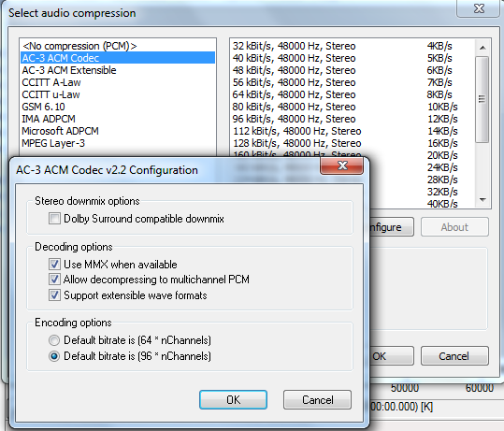This screenshot has width=504, height=431.
Task: Select default bitrate 64 * nChannels
Action: pyautogui.click(x=54, y=340)
